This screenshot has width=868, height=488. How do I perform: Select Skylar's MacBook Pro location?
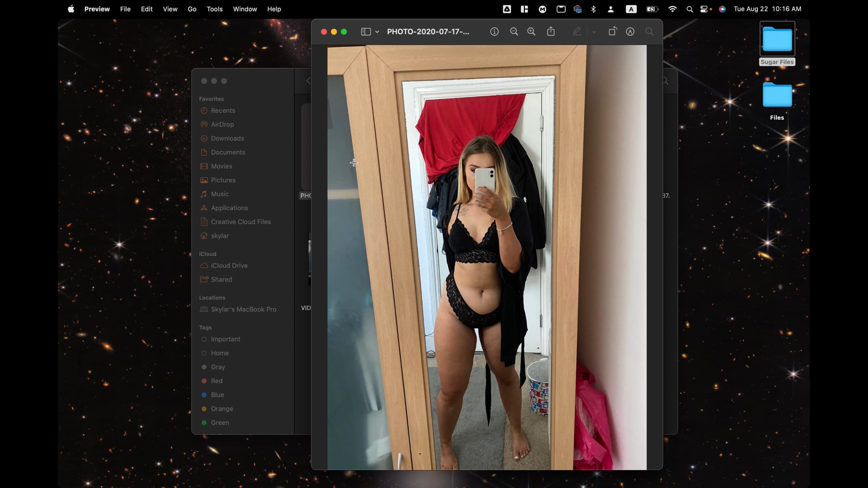(243, 310)
